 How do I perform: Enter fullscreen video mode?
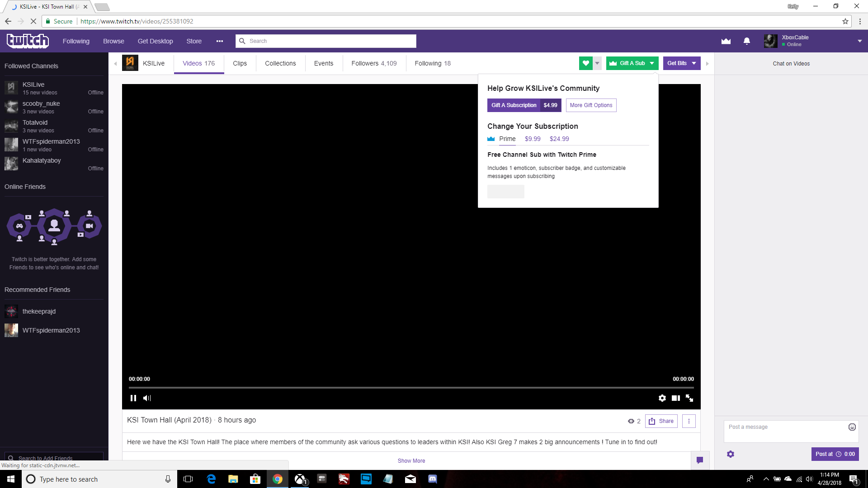pyautogui.click(x=689, y=398)
